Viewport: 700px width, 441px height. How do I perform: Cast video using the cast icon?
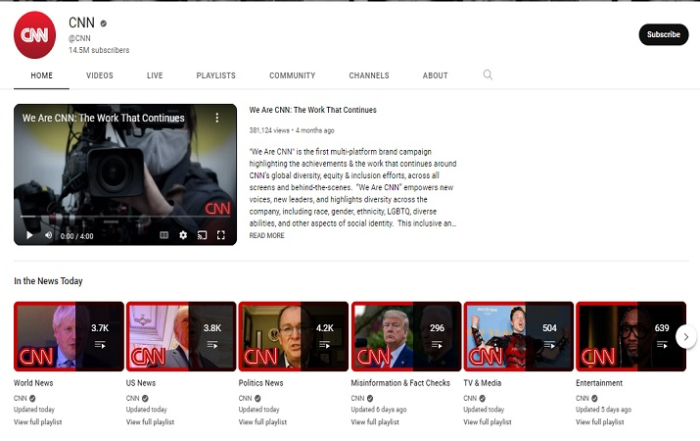pos(202,235)
